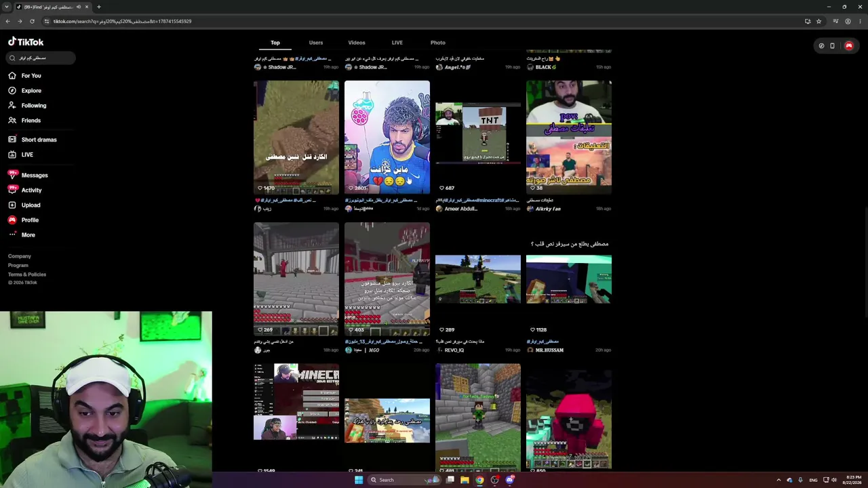Open your Profile page
The image size is (868, 488).
tap(24, 220)
